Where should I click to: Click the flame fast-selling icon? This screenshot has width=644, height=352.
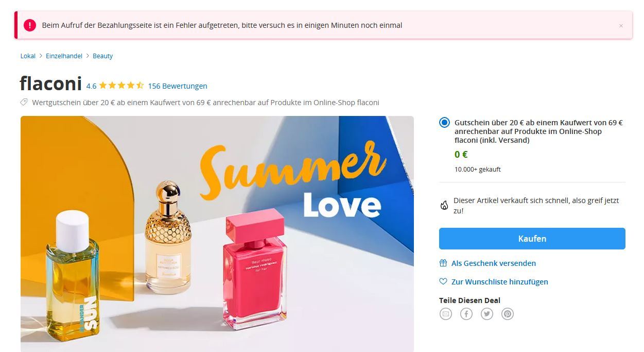tap(444, 205)
